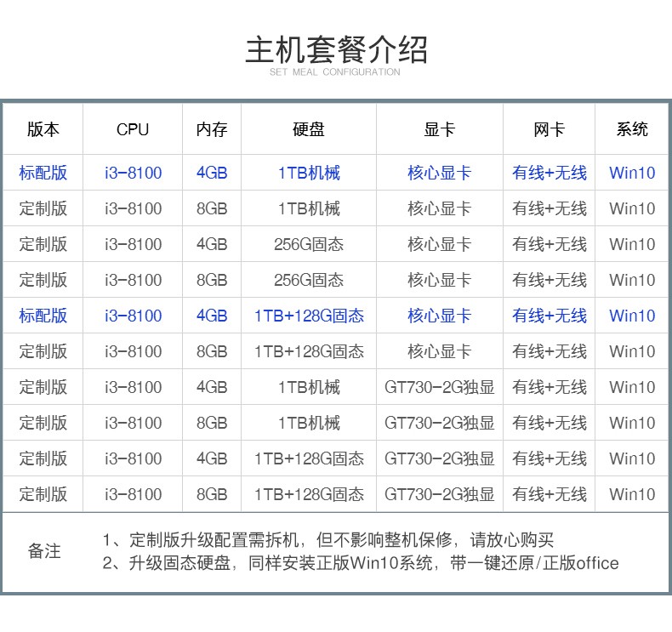Click blue 标配版 in the 1TB+128G固态 row

tap(43, 316)
